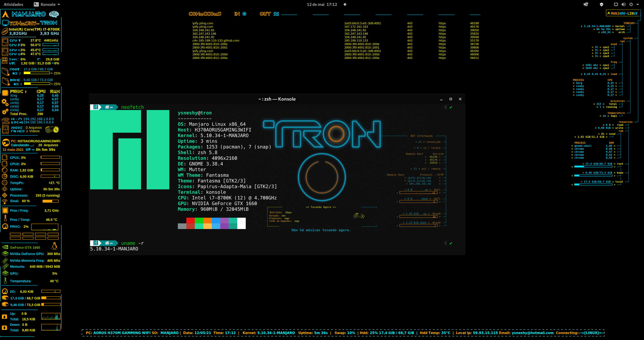
Task: Click the CONECCOES heading
Action: pos(205,14)
